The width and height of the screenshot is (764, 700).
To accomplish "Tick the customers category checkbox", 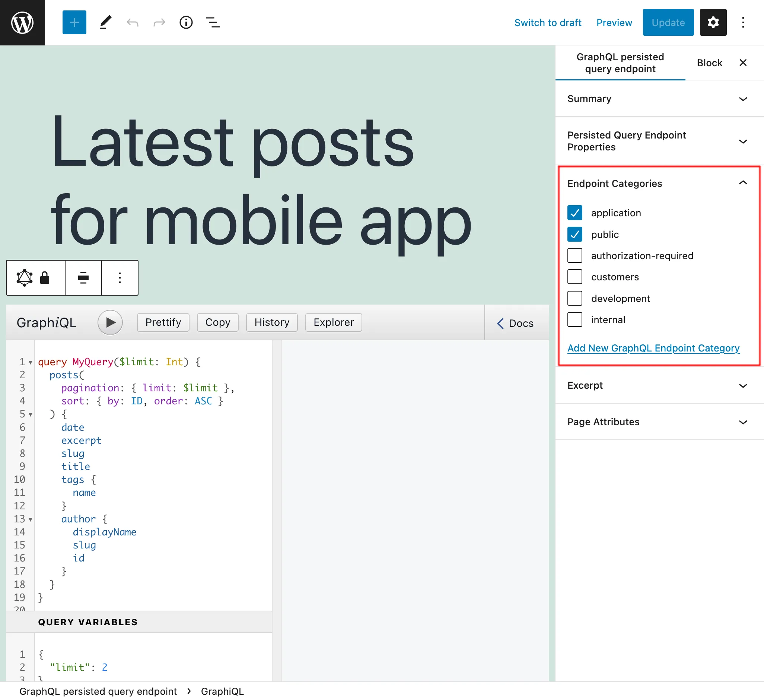I will click(574, 277).
